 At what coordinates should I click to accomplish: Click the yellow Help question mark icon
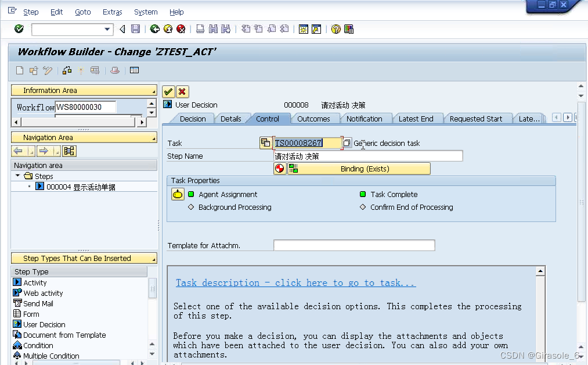(336, 29)
